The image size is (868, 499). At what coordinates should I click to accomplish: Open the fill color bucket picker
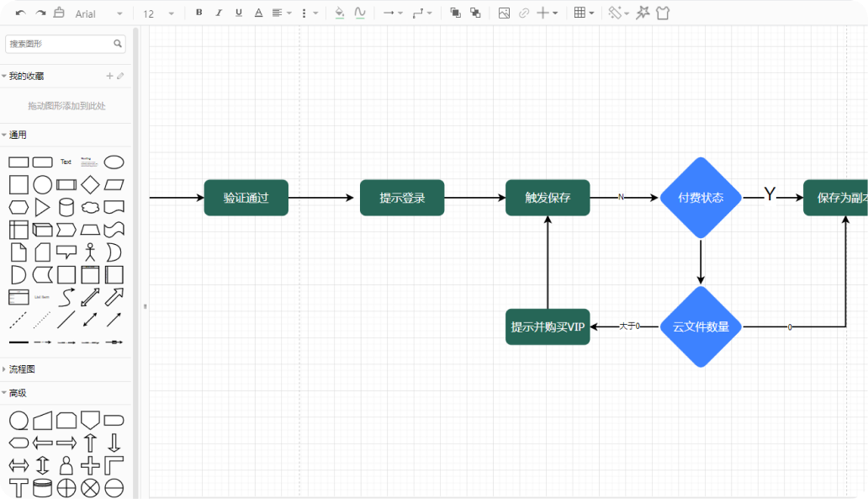click(x=340, y=13)
